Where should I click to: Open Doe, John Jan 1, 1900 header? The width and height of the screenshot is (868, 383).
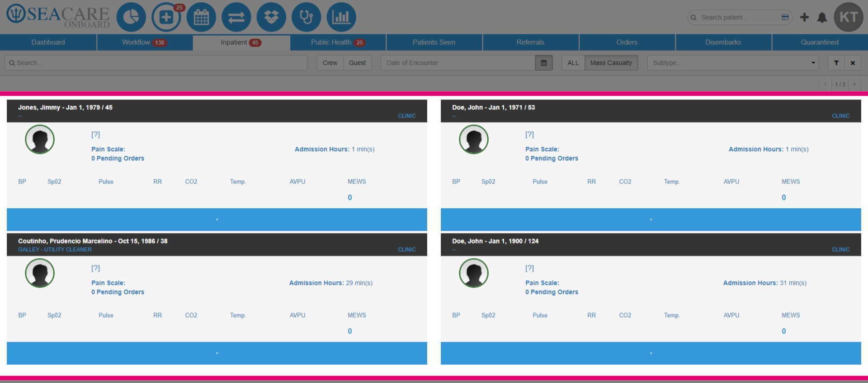651,244
